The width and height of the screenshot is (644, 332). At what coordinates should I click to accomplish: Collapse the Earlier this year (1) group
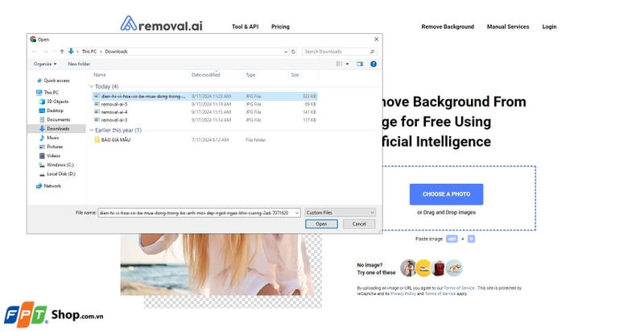coord(91,131)
